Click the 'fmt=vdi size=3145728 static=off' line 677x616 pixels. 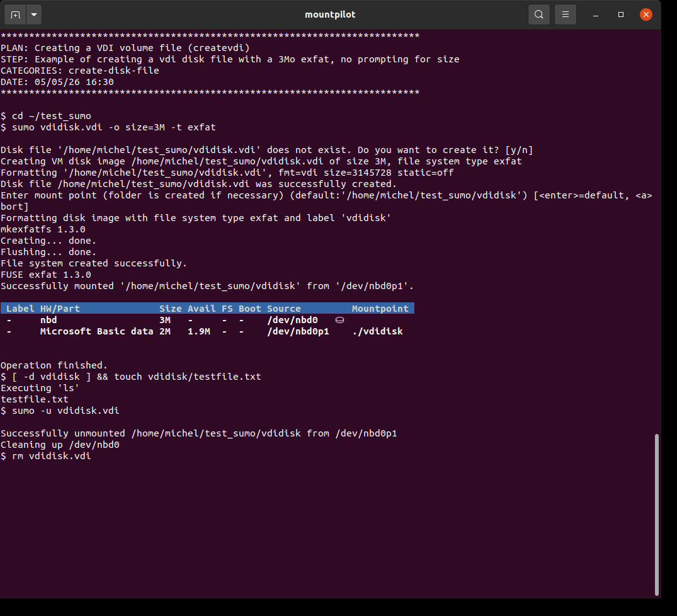click(227, 173)
